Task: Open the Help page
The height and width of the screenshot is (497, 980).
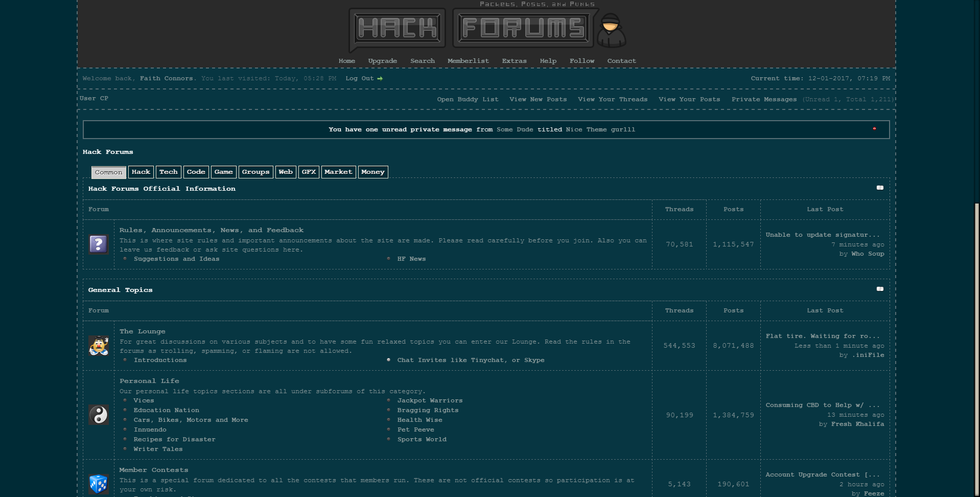Action: pyautogui.click(x=548, y=61)
